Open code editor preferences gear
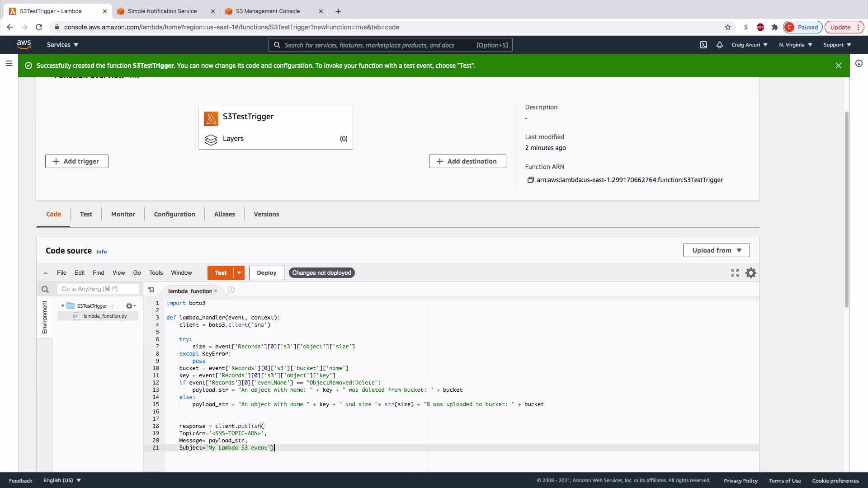The image size is (868, 488). [x=750, y=273]
